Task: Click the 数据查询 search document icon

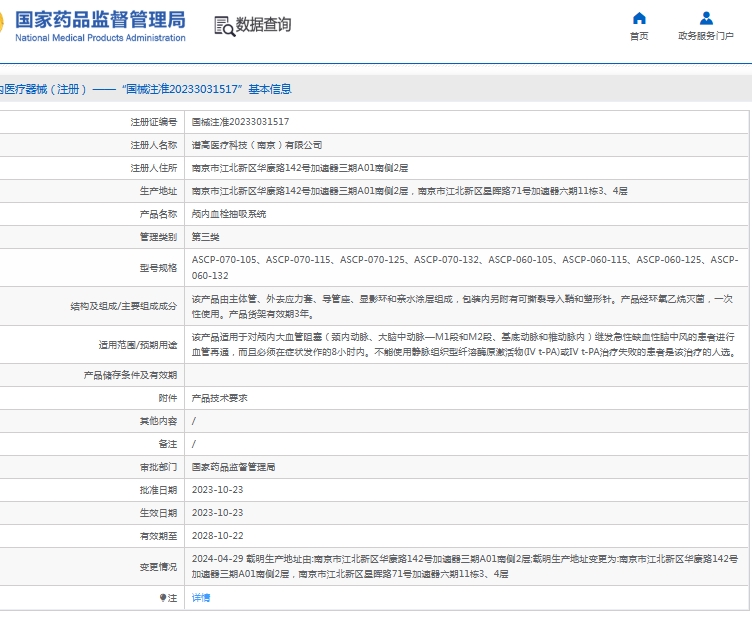Action: pos(224,26)
